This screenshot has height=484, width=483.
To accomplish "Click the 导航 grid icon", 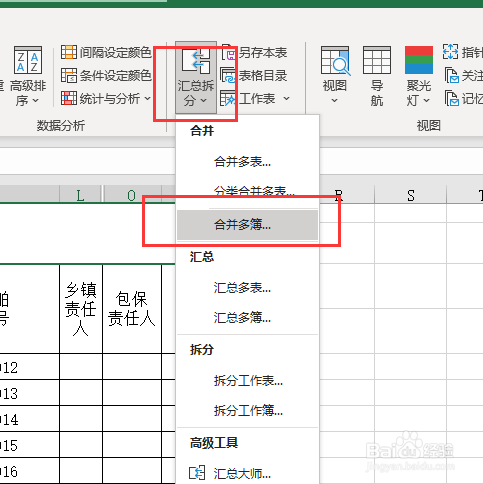I will (x=377, y=60).
